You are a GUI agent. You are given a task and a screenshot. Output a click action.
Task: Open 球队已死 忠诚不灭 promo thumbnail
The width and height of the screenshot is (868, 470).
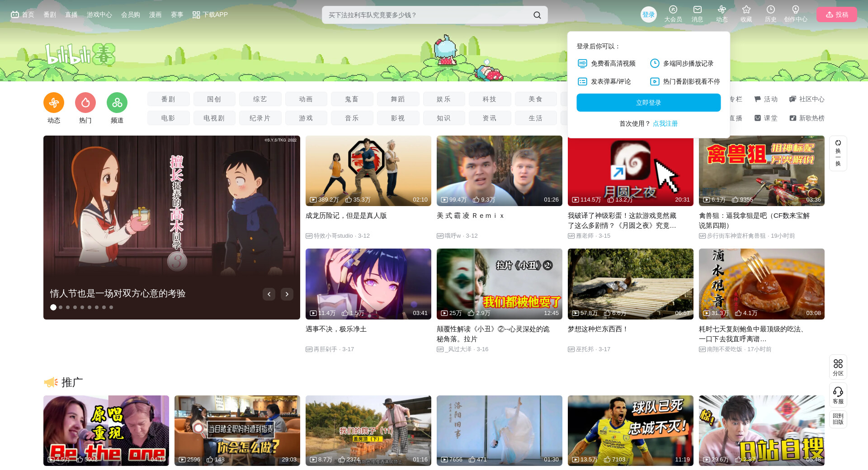631,431
